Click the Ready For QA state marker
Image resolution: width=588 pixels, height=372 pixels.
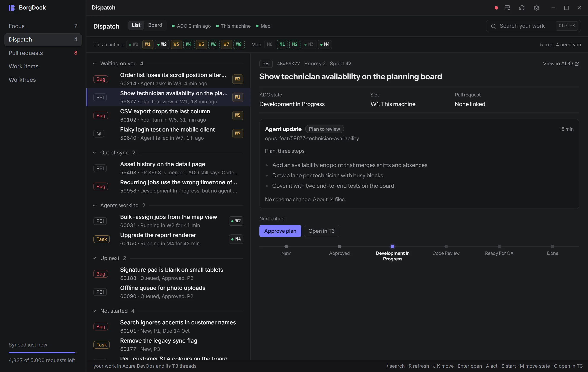pyautogui.click(x=499, y=247)
